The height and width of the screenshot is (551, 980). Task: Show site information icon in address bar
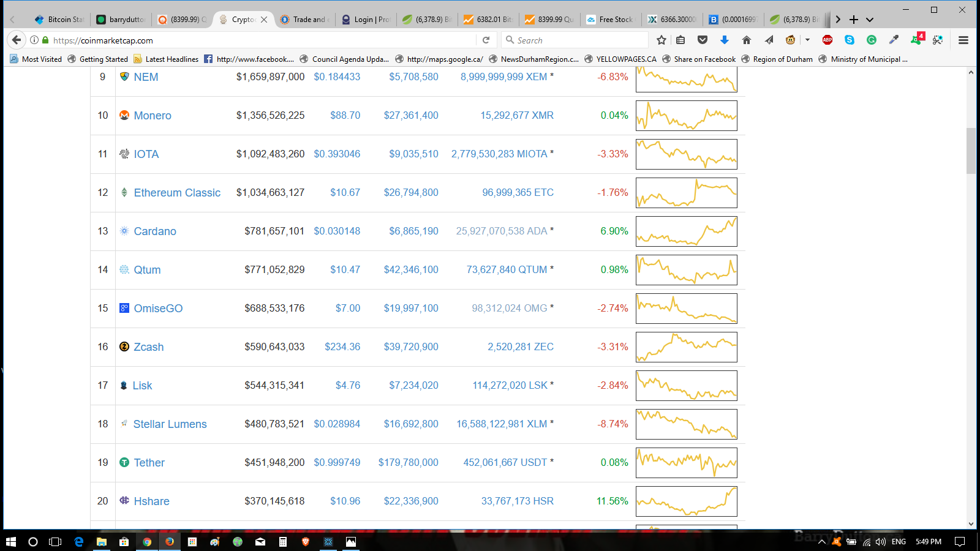pyautogui.click(x=34, y=40)
